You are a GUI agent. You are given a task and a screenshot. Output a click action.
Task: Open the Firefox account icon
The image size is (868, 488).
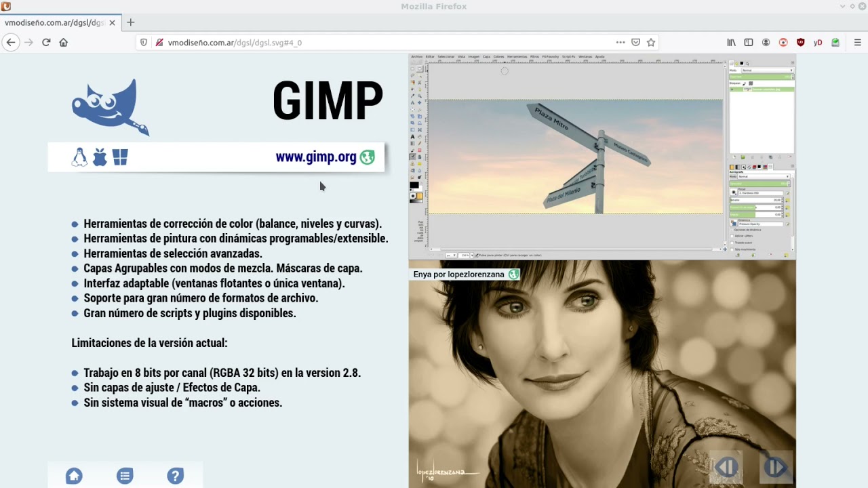[766, 42]
